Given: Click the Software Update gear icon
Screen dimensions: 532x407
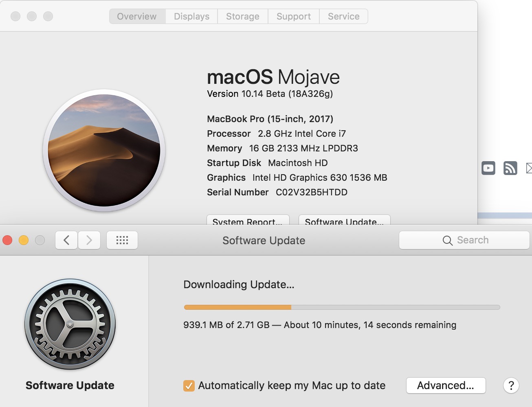Looking at the screenshot, I should pos(70,324).
